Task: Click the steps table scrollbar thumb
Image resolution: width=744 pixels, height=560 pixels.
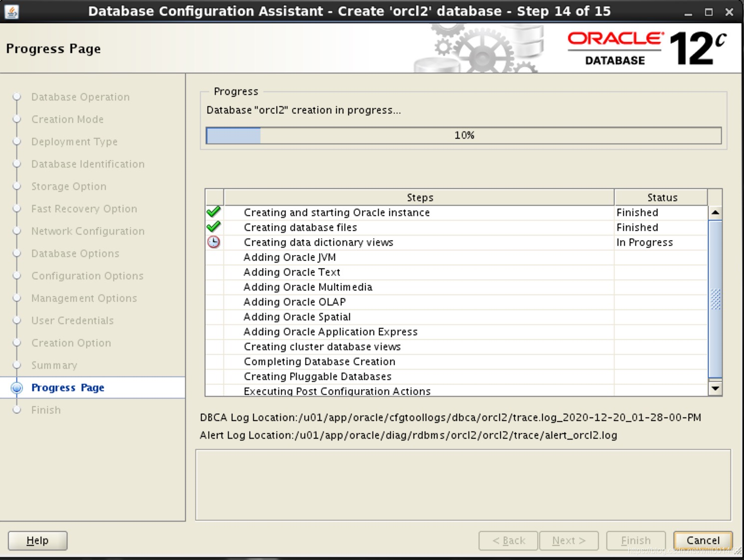Action: coord(715,298)
